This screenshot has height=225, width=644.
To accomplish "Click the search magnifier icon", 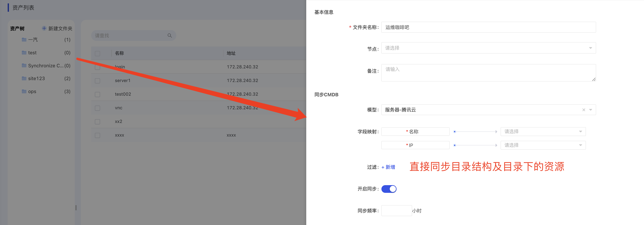I will tap(170, 36).
